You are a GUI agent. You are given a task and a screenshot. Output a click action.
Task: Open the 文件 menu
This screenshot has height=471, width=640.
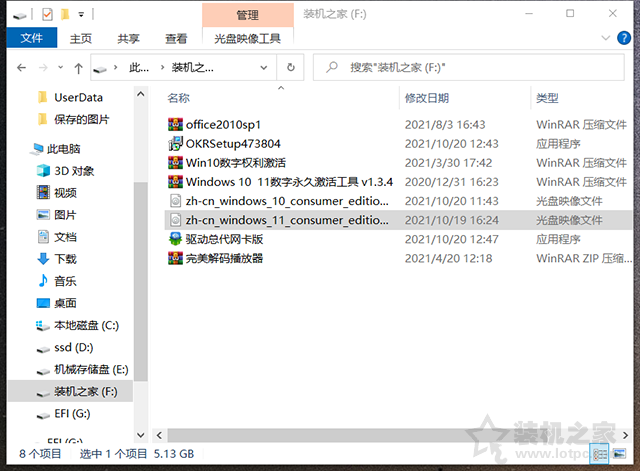(31, 39)
